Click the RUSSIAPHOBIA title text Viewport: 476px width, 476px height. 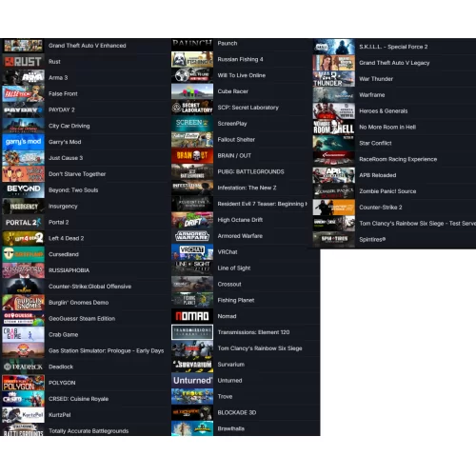69,270
